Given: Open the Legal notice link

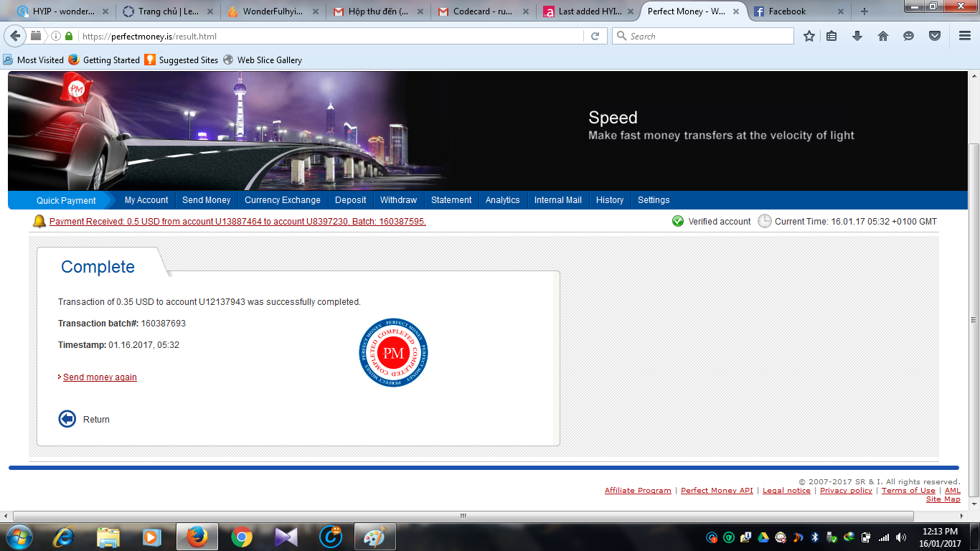Looking at the screenshot, I should [x=786, y=491].
